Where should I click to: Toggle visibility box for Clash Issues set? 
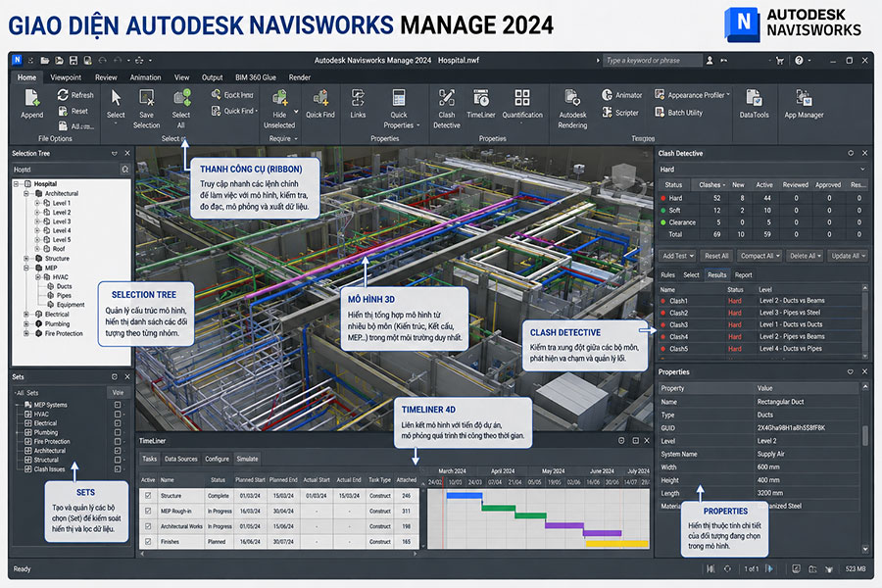click(118, 468)
